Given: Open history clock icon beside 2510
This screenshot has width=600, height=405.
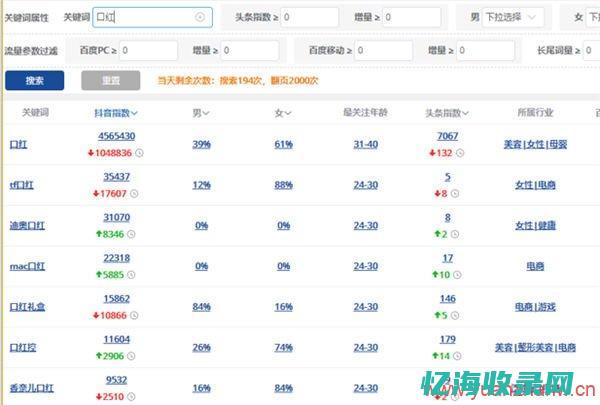Looking at the screenshot, I should 131,397.
